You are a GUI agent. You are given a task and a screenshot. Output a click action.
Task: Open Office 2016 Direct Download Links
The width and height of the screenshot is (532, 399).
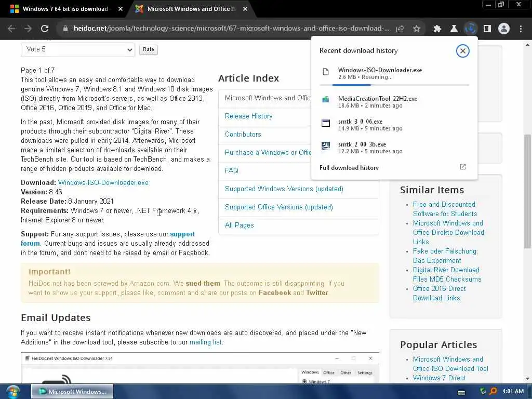[439, 293]
